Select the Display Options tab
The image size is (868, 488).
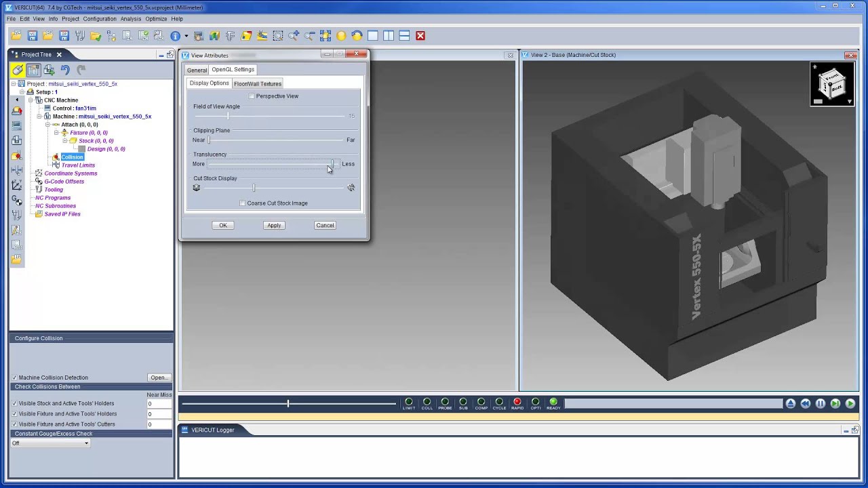click(x=209, y=83)
